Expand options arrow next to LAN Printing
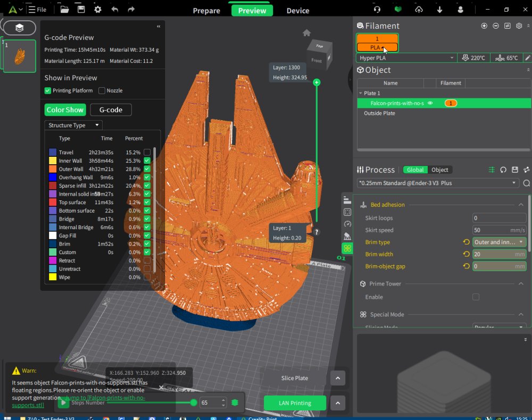Screen dimensions: 532x420 pos(338,403)
